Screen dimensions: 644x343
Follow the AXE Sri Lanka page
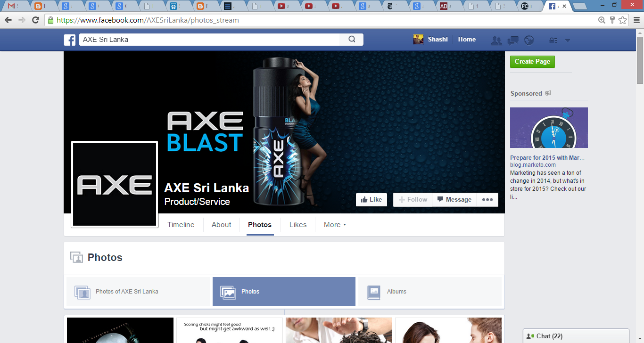[x=413, y=200]
